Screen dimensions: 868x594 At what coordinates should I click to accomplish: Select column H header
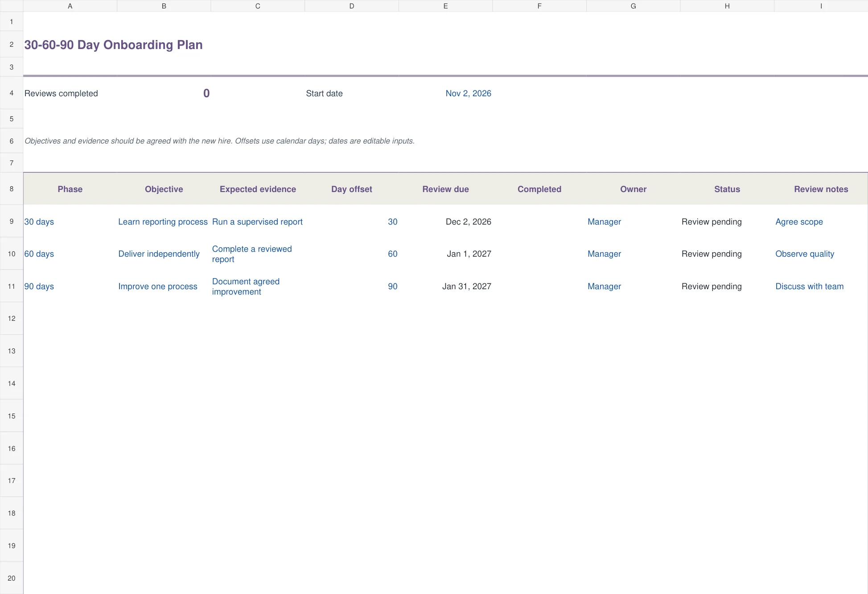click(x=727, y=6)
